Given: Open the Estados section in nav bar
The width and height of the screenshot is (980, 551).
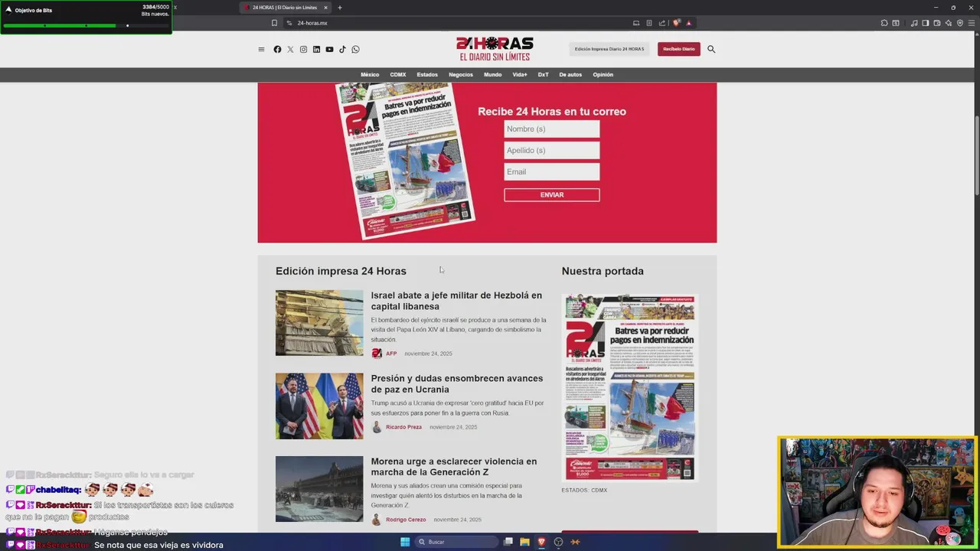Looking at the screenshot, I should pos(427,75).
